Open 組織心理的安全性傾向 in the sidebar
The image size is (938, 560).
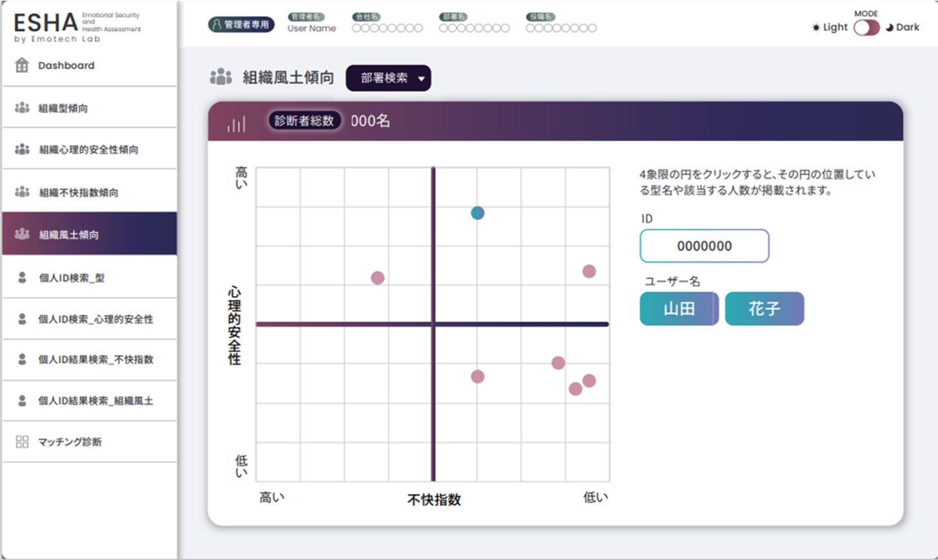(x=89, y=149)
